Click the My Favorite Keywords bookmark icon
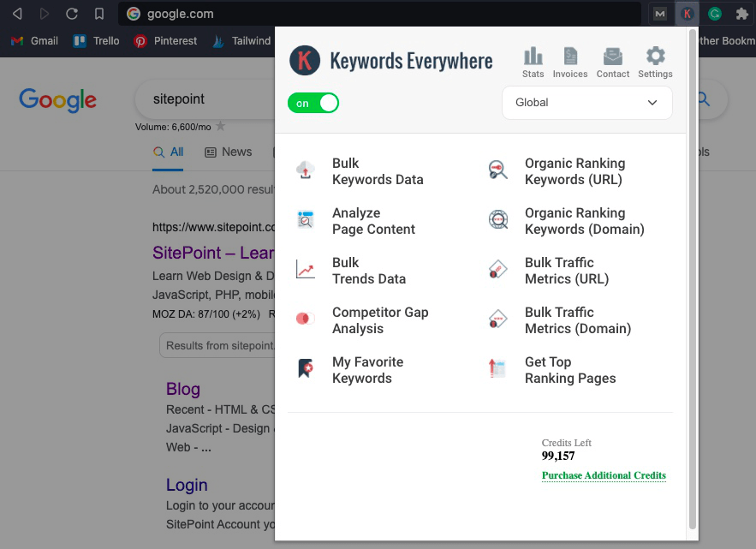 click(305, 368)
